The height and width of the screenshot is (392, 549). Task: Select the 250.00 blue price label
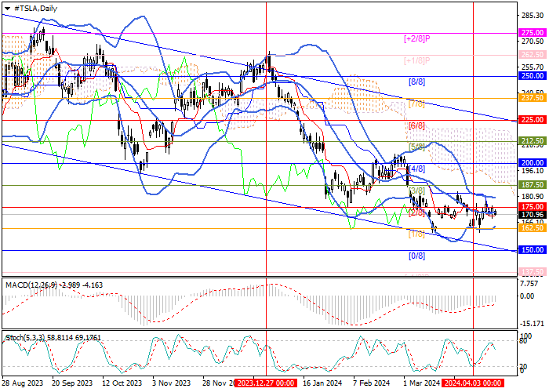point(533,76)
